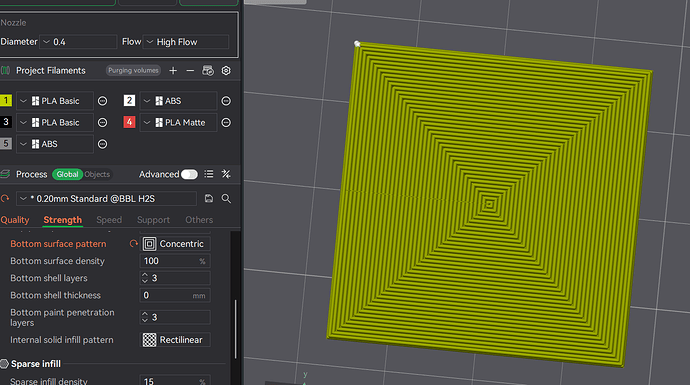This screenshot has height=385, width=690.
Task: Open filament 2 ABS dropdown
Action: click(x=178, y=101)
